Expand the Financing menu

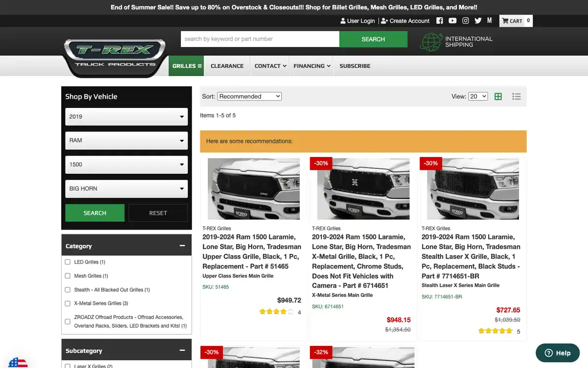(312, 66)
